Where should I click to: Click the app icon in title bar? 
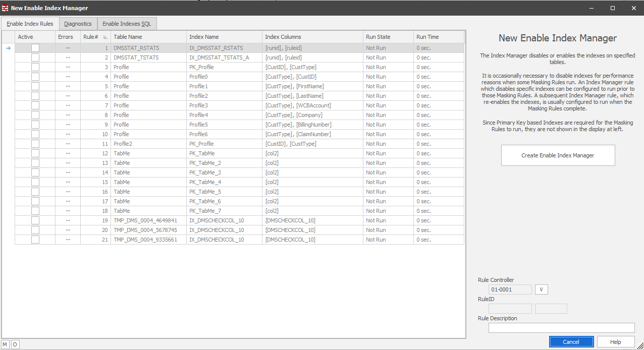(5, 8)
